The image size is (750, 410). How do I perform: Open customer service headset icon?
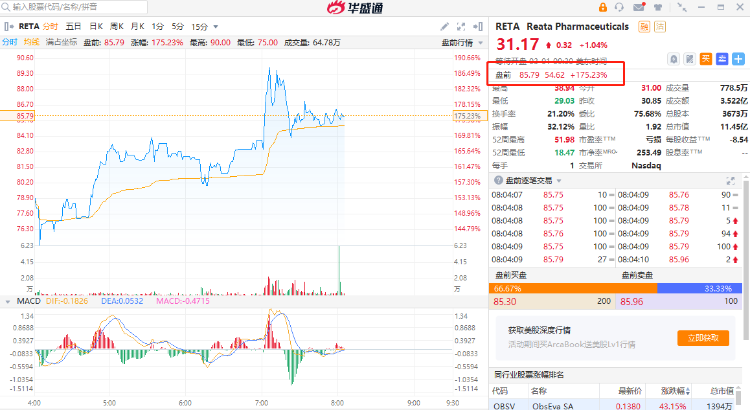coord(619,7)
